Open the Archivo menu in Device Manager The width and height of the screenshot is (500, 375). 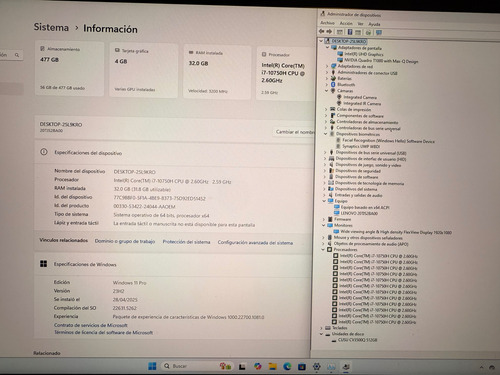327,23
